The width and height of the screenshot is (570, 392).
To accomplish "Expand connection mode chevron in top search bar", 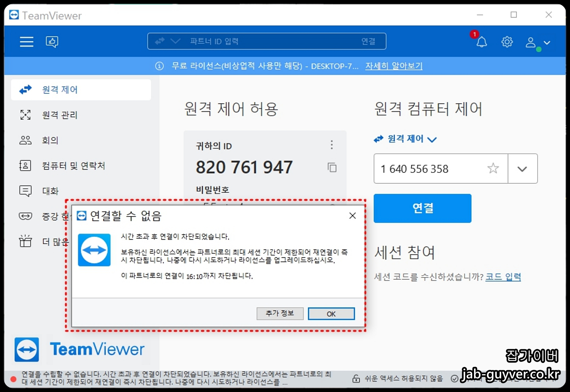I will [x=175, y=41].
